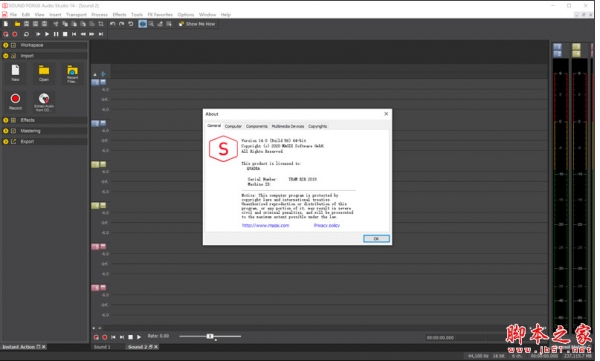600x361 pixels.
Task: Click Show Me How toolbar button
Action: (x=197, y=24)
